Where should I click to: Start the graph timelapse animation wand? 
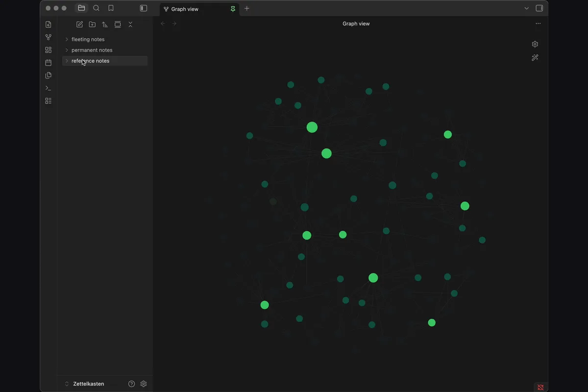click(535, 58)
